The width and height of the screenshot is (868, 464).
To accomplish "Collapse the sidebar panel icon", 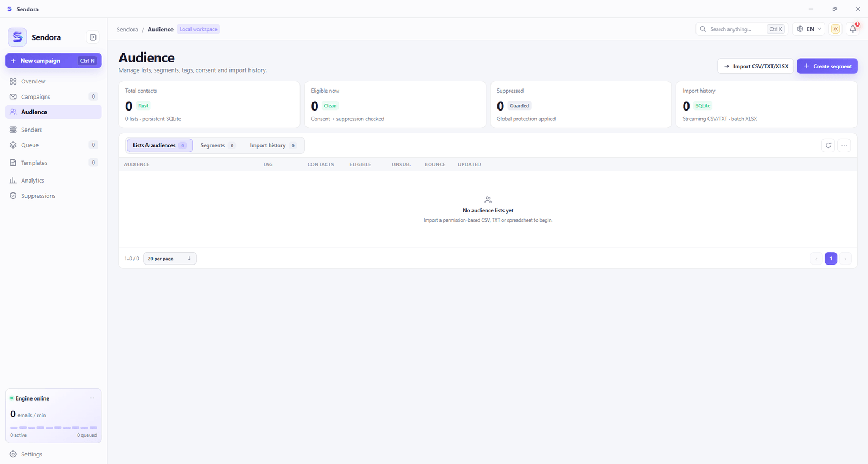I will click(x=93, y=37).
